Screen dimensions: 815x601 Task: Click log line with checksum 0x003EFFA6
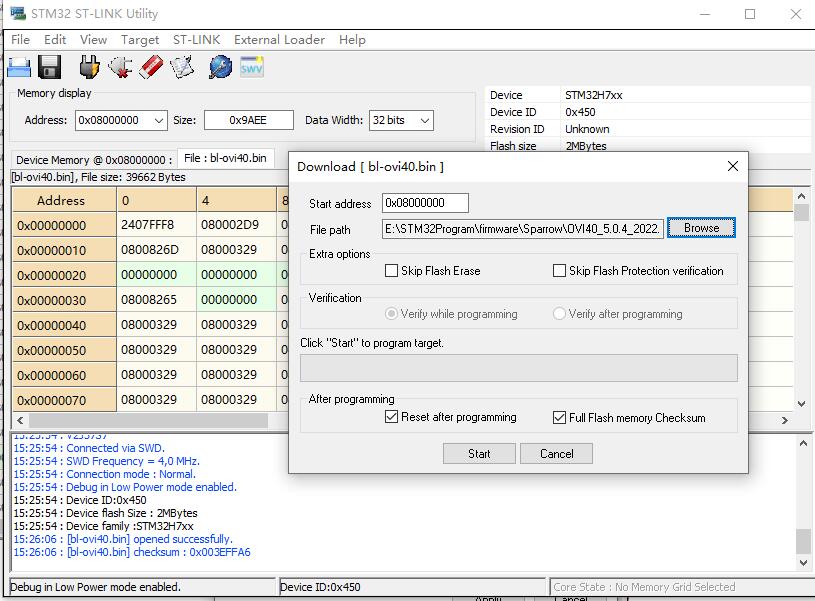pyautogui.click(x=132, y=552)
